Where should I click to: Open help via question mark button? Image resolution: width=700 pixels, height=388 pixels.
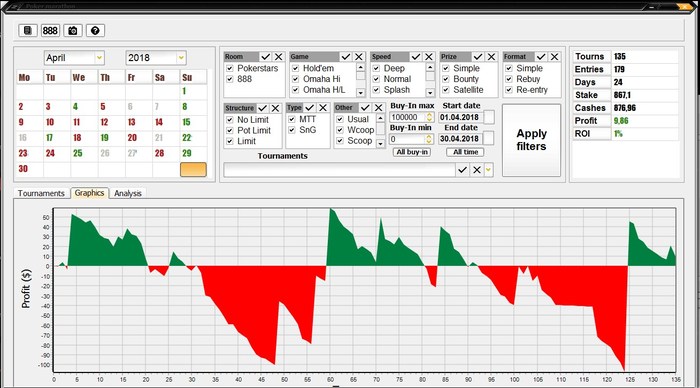pyautogui.click(x=95, y=30)
